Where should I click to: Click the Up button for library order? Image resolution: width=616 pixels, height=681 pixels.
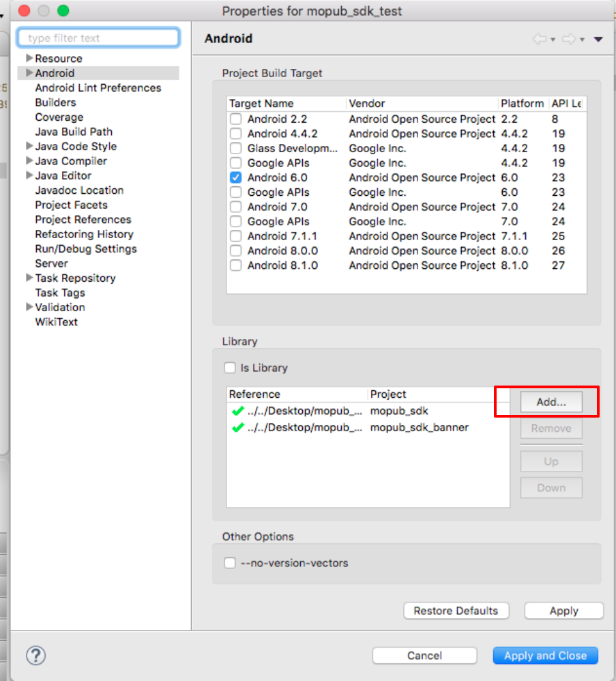click(x=551, y=461)
